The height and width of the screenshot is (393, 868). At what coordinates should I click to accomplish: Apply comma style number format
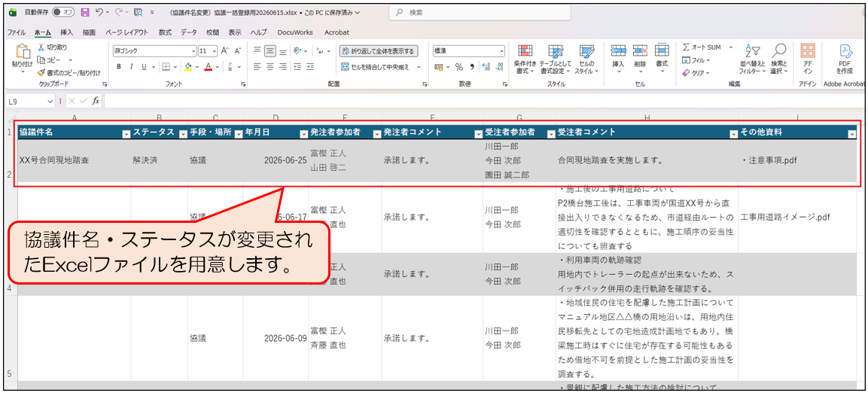click(x=472, y=66)
